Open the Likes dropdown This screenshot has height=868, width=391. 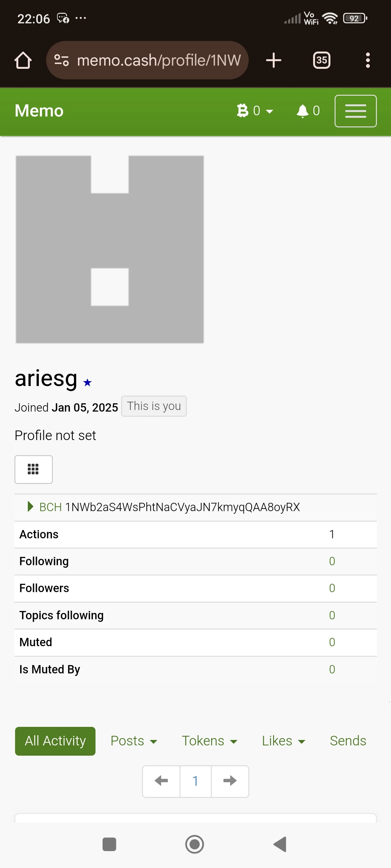(x=283, y=741)
